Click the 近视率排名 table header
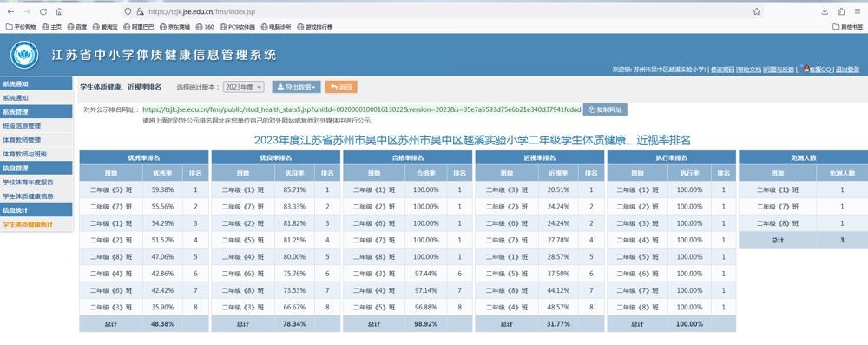 540,157
